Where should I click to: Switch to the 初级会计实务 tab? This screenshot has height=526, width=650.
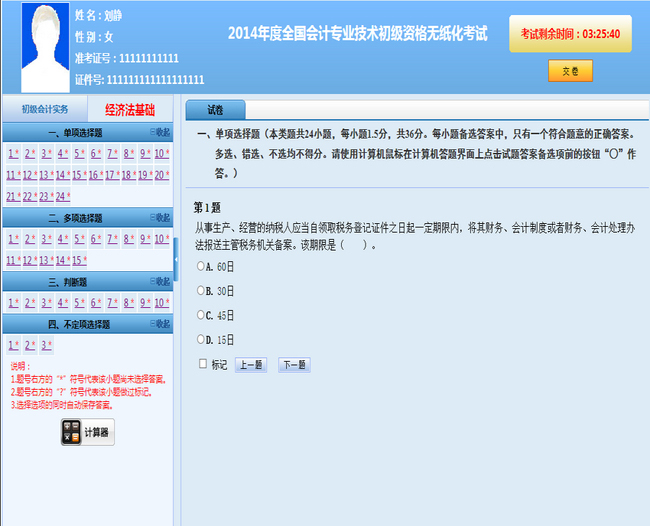coord(45,109)
